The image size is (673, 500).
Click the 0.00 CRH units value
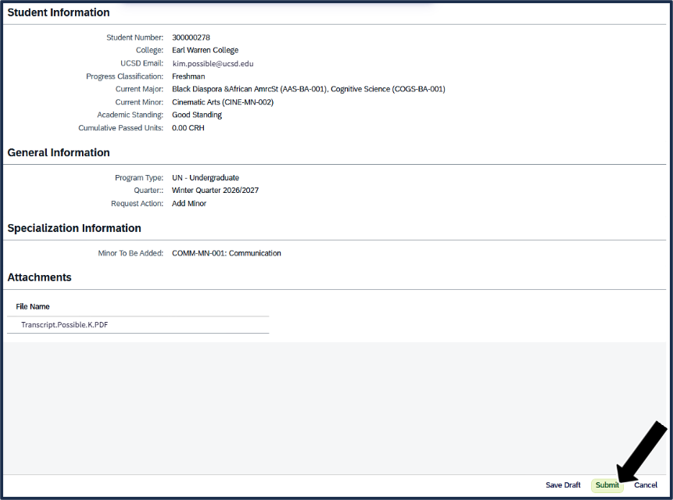coord(188,128)
